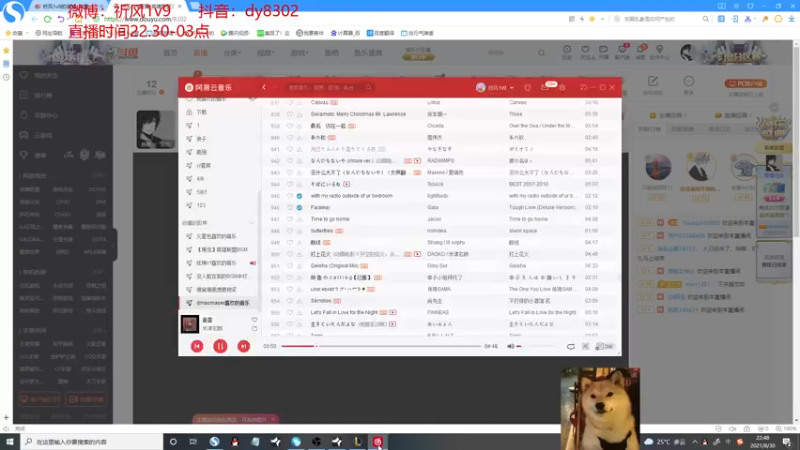Like the song Canvas
The width and height of the screenshot is (800, 450).
point(290,103)
